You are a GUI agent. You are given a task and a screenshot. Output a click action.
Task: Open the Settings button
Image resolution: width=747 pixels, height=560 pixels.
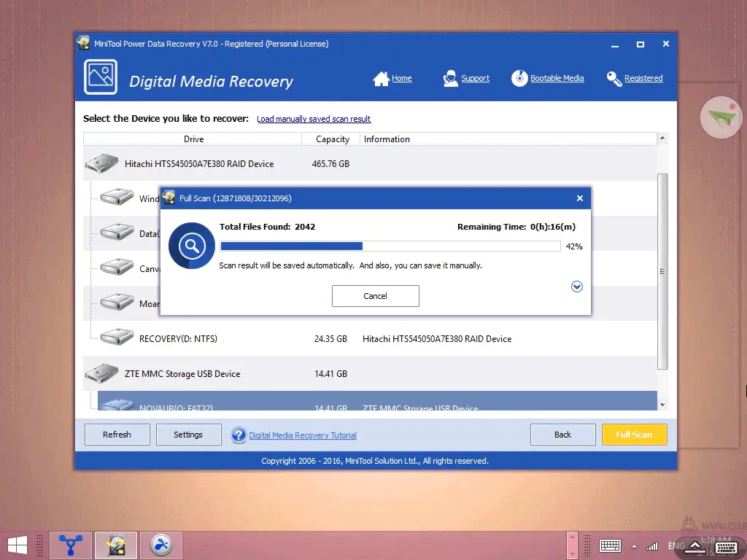pyautogui.click(x=188, y=435)
